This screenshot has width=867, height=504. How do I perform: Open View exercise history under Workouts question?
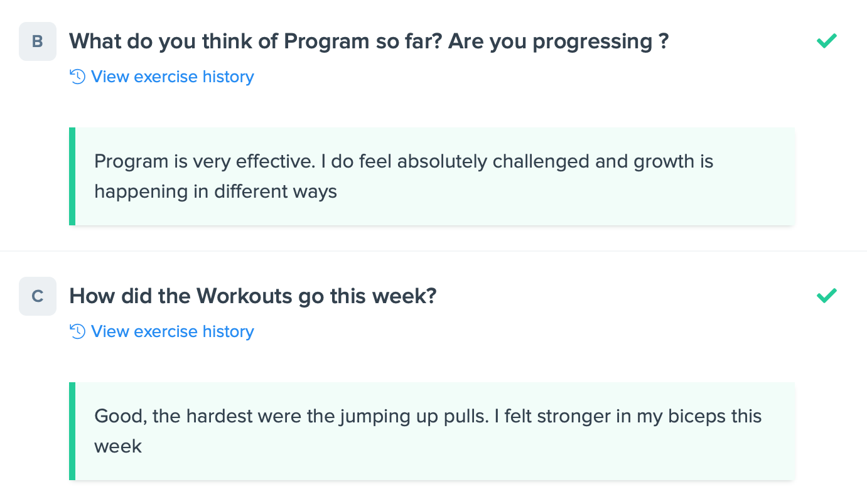click(x=173, y=332)
